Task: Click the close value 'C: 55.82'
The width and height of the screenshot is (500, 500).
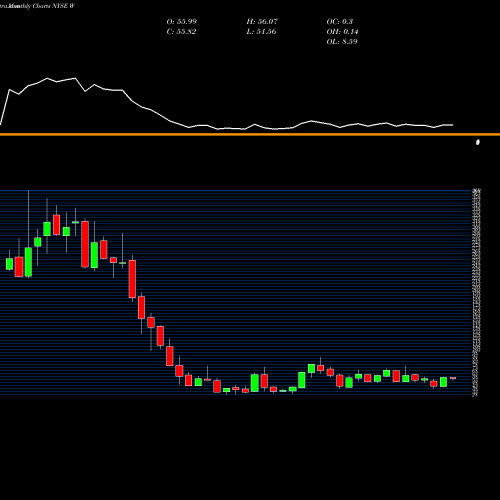Action: (x=181, y=31)
